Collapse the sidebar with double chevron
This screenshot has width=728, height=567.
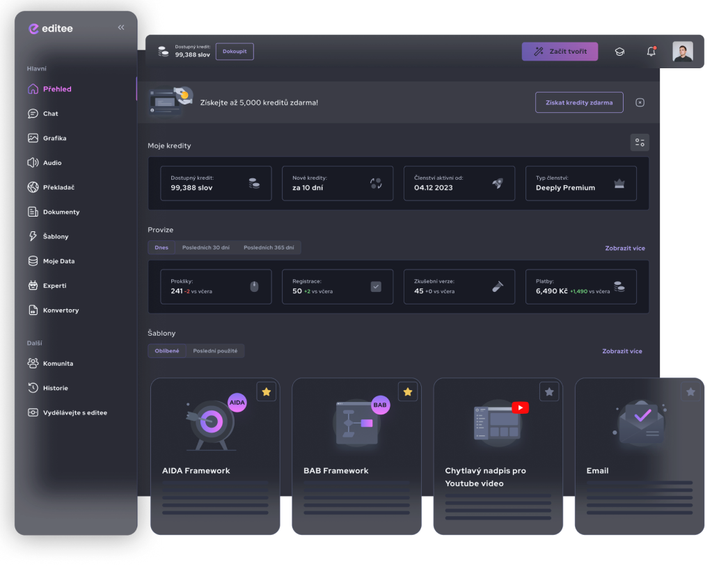(x=121, y=28)
